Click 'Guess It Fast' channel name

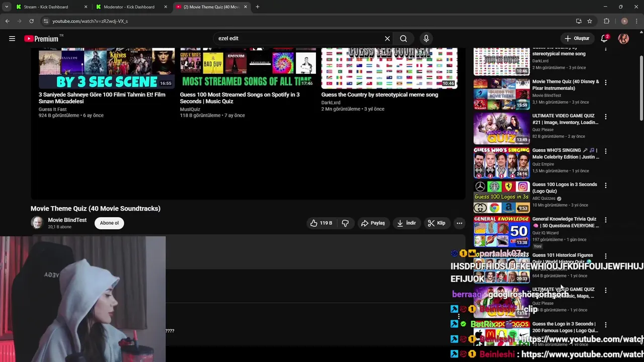coord(52,109)
